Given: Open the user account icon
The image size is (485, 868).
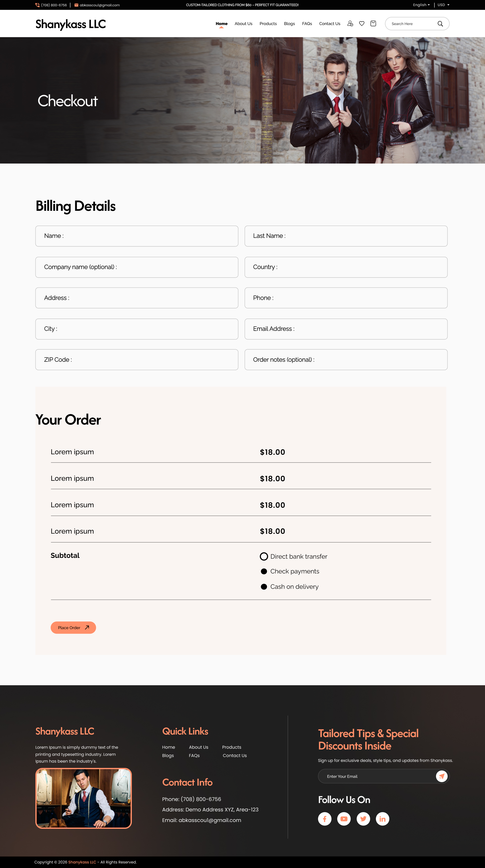Looking at the screenshot, I should click(350, 24).
